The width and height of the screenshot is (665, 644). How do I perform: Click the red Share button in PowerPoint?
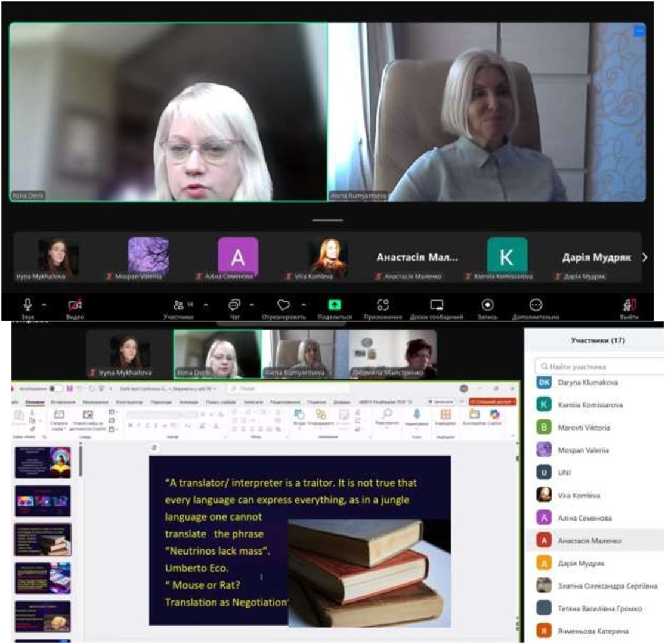493,401
